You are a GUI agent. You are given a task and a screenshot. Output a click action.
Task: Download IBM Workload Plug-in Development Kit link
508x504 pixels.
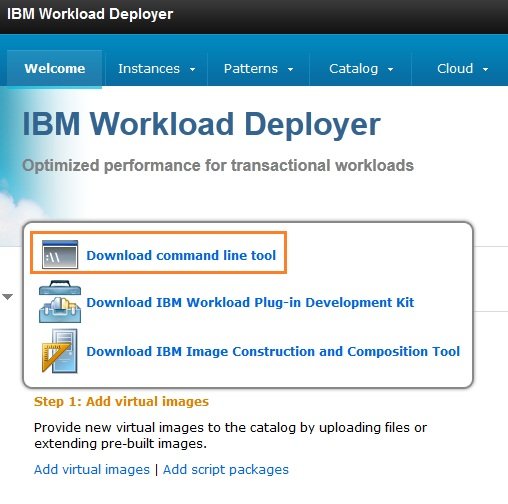coord(250,302)
